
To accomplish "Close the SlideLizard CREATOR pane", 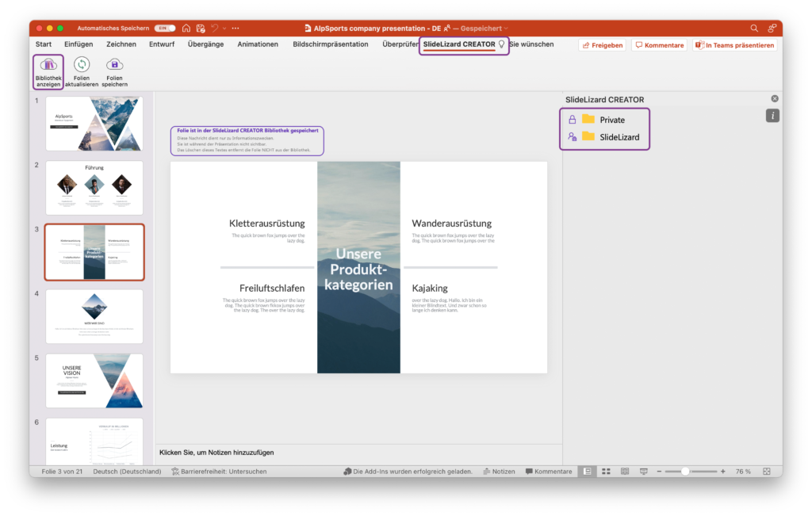I will 775,99.
